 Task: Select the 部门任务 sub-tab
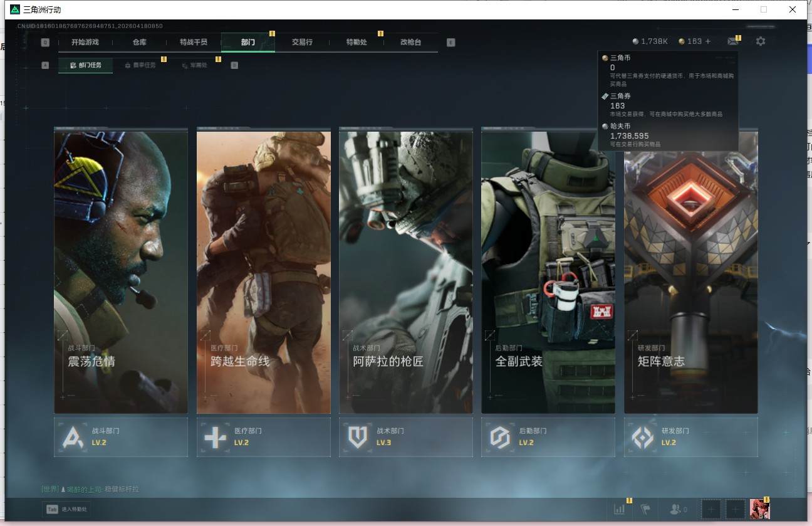tap(86, 65)
